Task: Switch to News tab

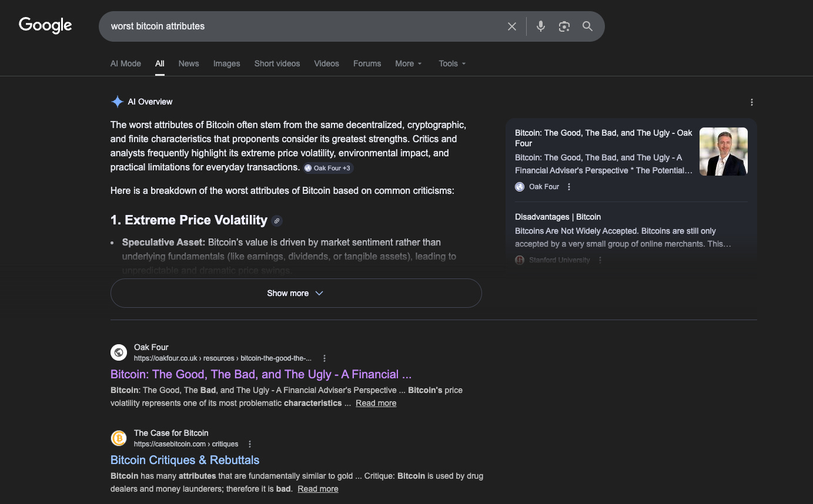Action: coord(189,63)
